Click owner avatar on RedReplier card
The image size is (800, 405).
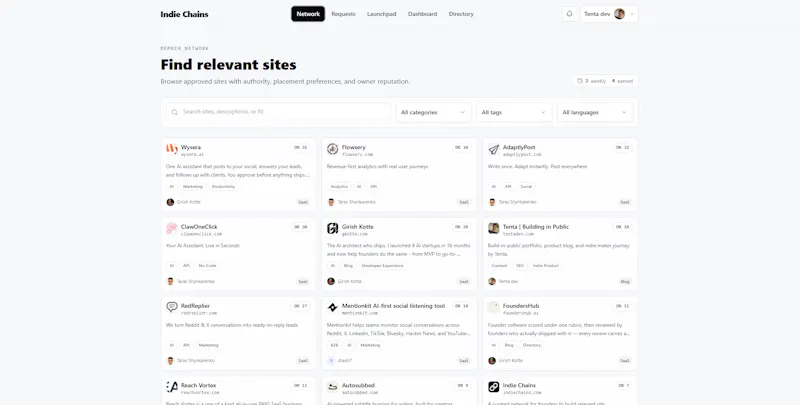(x=170, y=361)
